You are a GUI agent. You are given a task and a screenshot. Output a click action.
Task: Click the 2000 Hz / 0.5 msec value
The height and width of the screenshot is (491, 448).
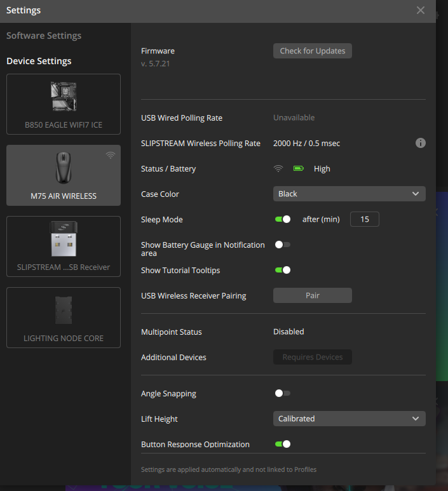click(x=306, y=144)
